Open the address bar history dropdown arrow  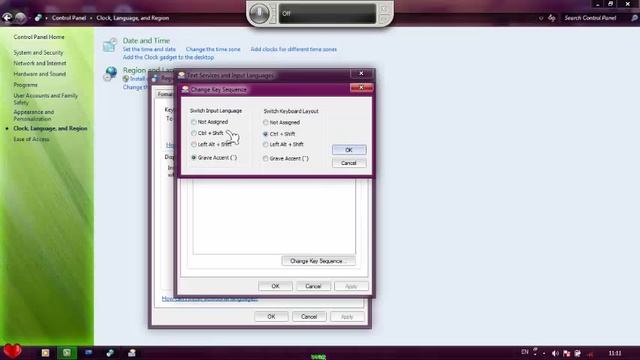(541, 18)
